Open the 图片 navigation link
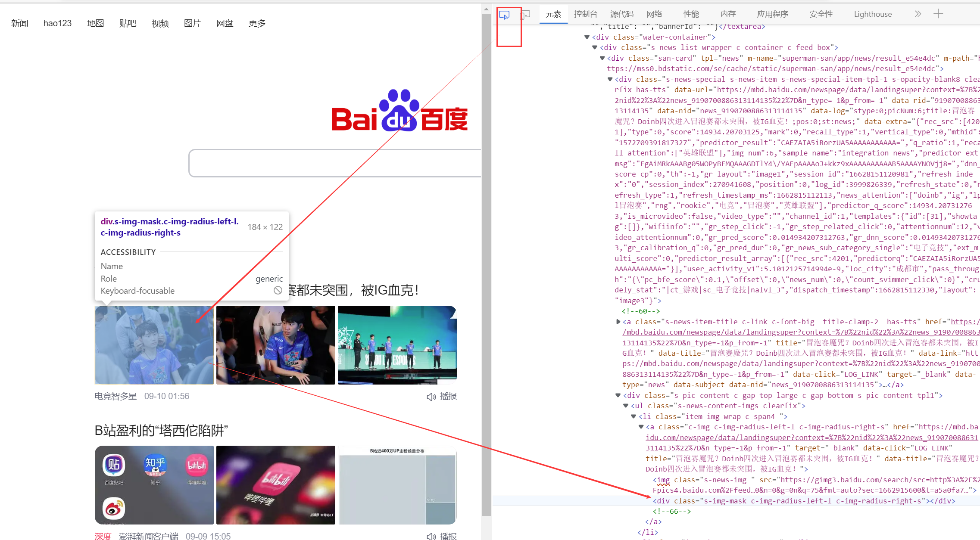The image size is (980, 540). point(192,23)
